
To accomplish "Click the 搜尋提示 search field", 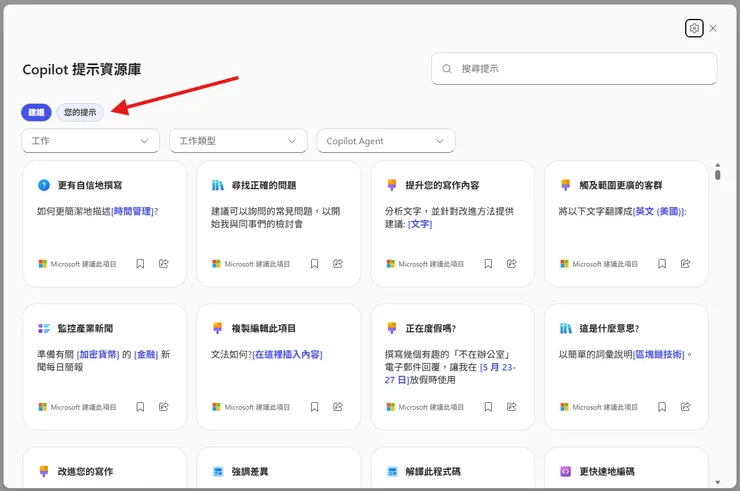I will (x=574, y=68).
